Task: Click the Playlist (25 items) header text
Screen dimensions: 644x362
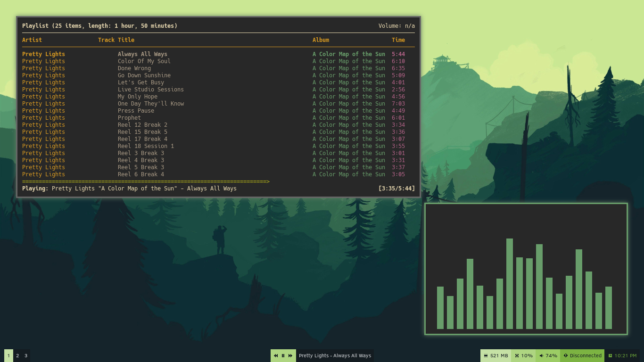Action: tap(100, 26)
